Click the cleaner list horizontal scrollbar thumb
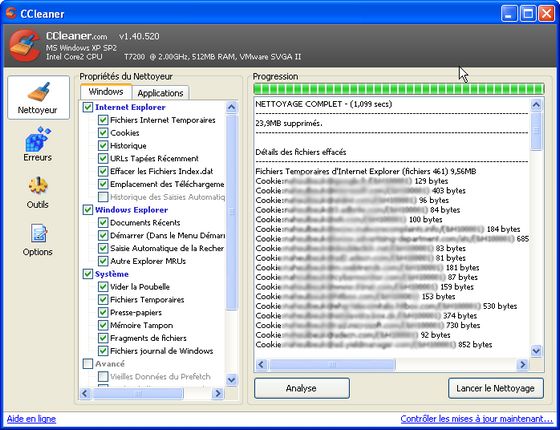The width and height of the screenshot is (560, 430). (138, 394)
